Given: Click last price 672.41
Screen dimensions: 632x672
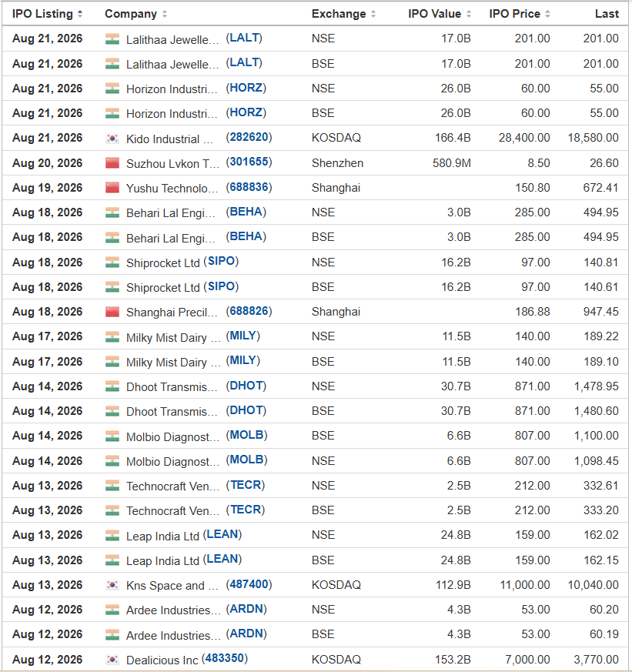Looking at the screenshot, I should tap(600, 188).
